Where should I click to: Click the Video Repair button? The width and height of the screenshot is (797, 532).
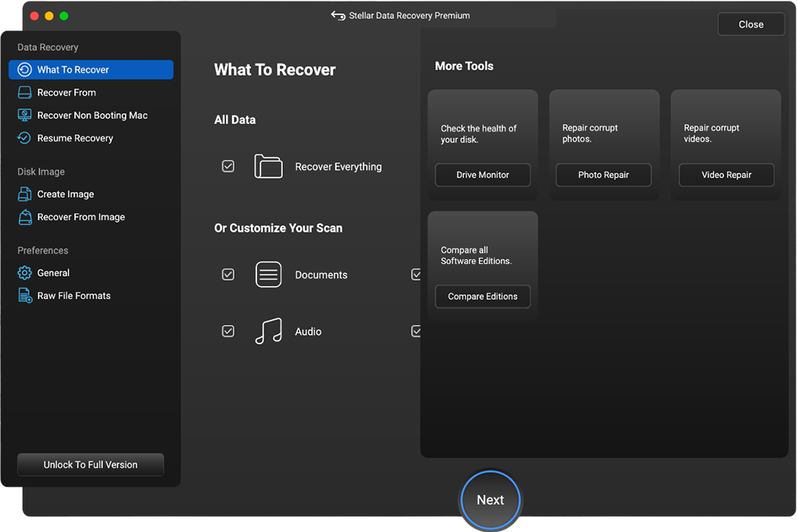coord(727,175)
